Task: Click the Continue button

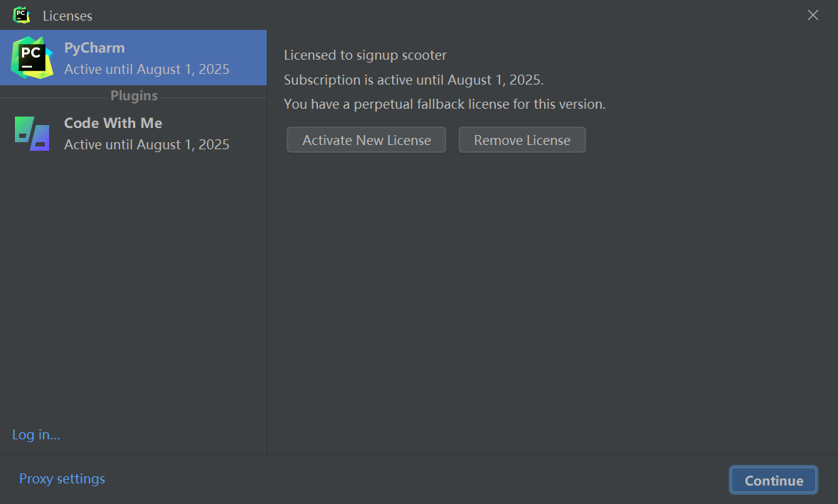Action: click(773, 480)
